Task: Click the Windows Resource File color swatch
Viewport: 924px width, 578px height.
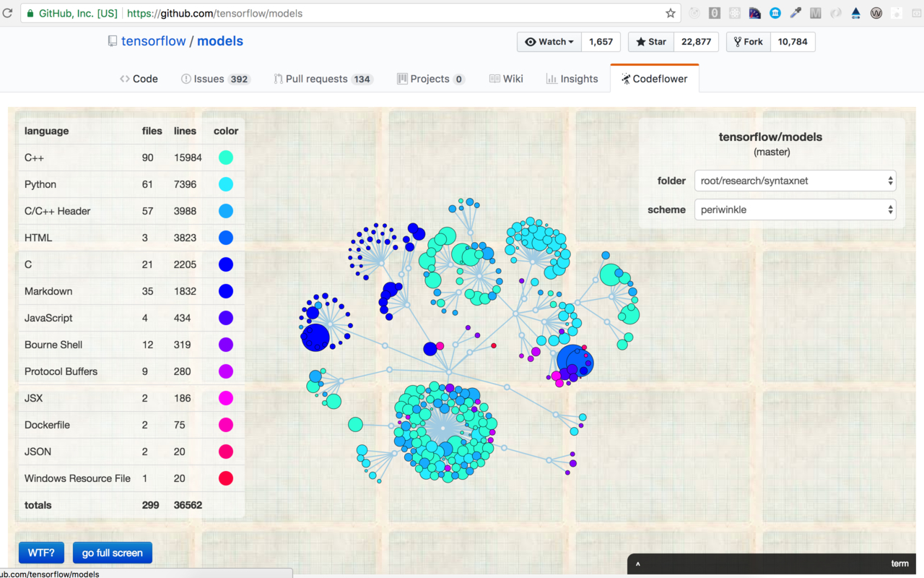Action: coord(226,478)
